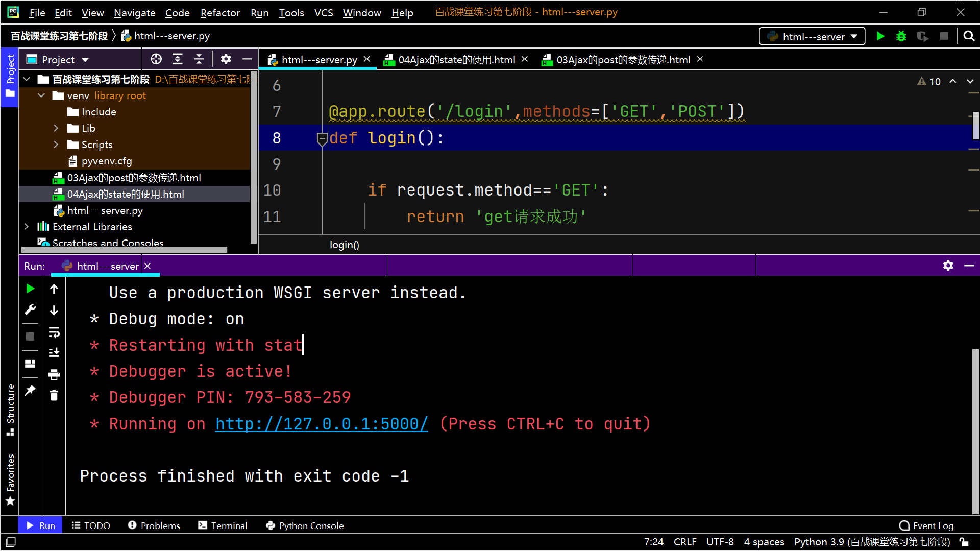980x551 pixels.
Task: Close the html---server Run tab
Action: (x=148, y=266)
